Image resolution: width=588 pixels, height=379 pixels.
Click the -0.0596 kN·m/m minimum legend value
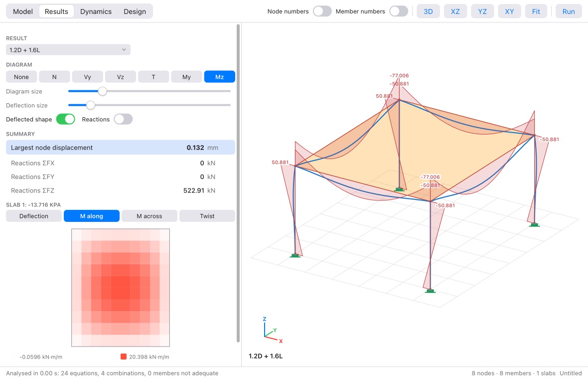41,357
